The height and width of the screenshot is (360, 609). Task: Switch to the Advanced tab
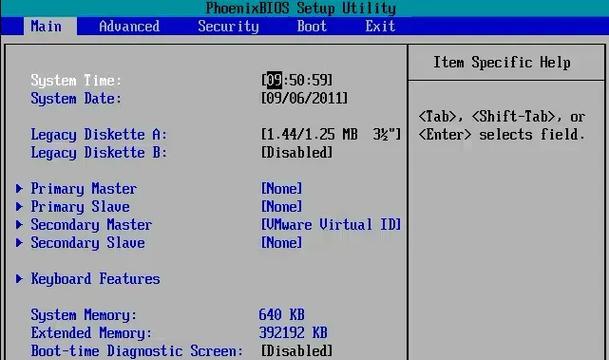129,26
